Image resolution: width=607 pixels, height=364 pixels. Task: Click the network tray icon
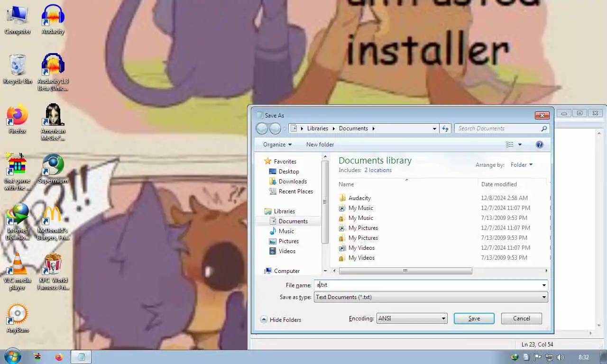tap(549, 357)
